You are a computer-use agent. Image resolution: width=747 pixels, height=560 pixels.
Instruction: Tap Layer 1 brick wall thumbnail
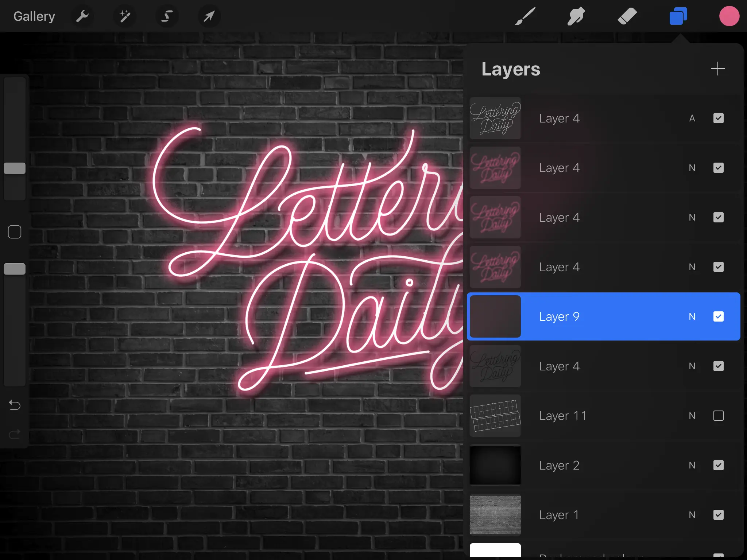(x=495, y=515)
